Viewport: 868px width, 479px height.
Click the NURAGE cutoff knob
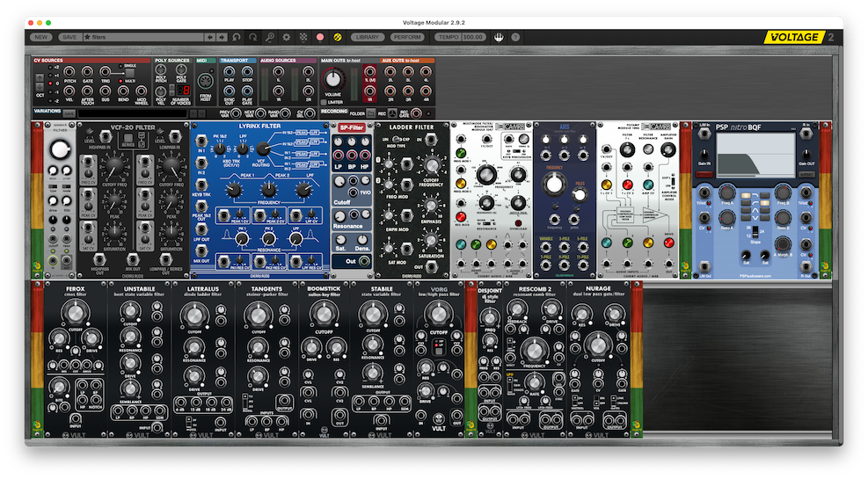pos(598,345)
